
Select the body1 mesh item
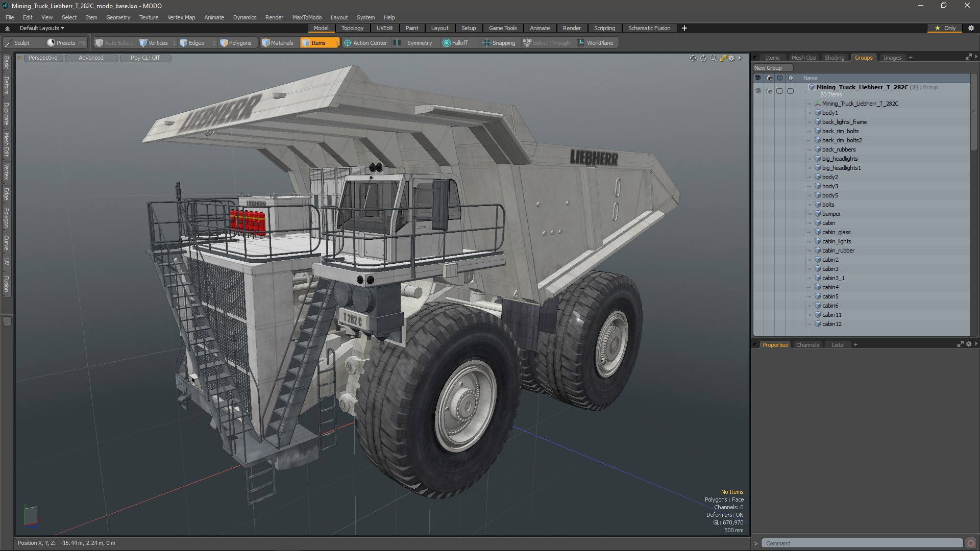830,113
